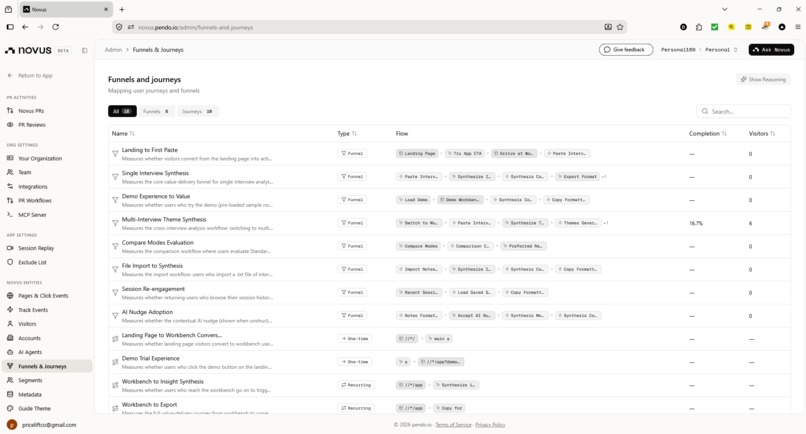Open Session Replay settings
The height and width of the screenshot is (434, 806).
[36, 248]
